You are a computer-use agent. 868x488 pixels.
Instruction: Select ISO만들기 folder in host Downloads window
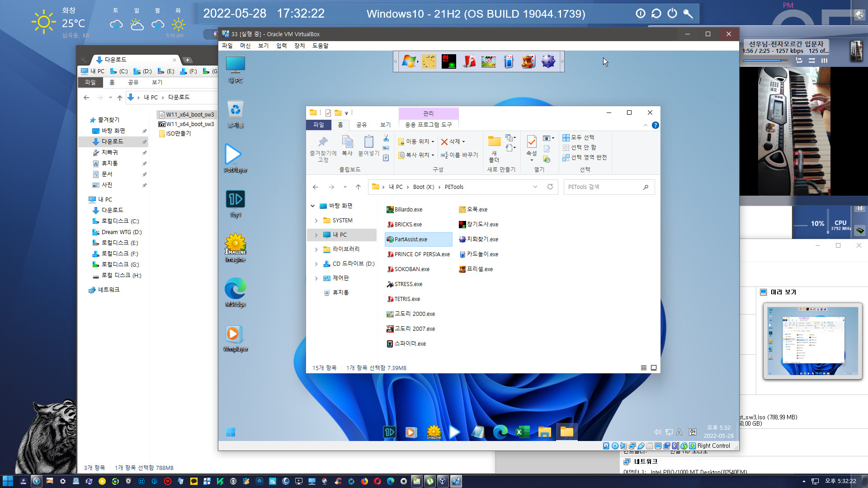pyautogui.click(x=175, y=134)
